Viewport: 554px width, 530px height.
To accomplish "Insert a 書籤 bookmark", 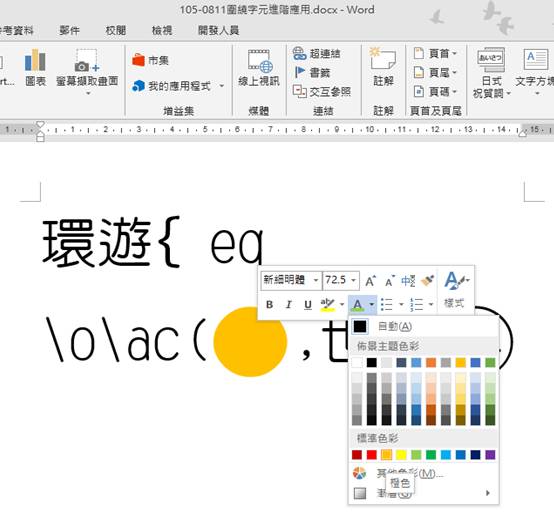I will coord(312,73).
